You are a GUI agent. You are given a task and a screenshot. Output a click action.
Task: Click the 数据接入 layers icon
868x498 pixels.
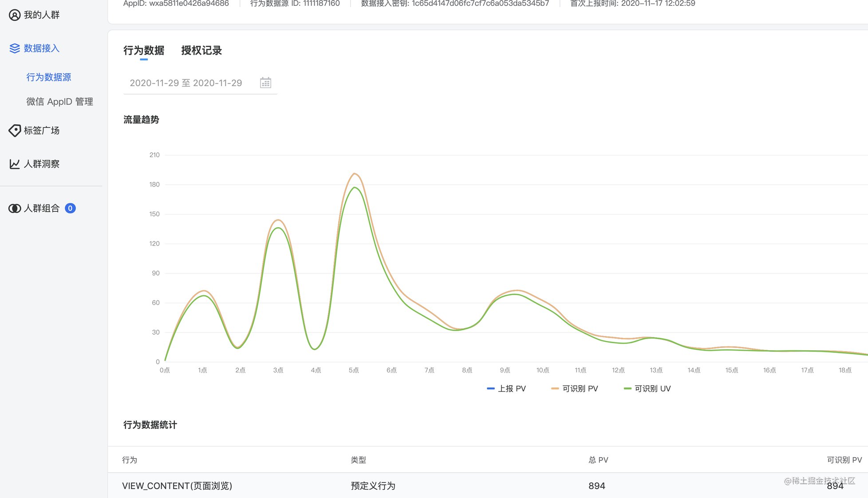pos(15,48)
